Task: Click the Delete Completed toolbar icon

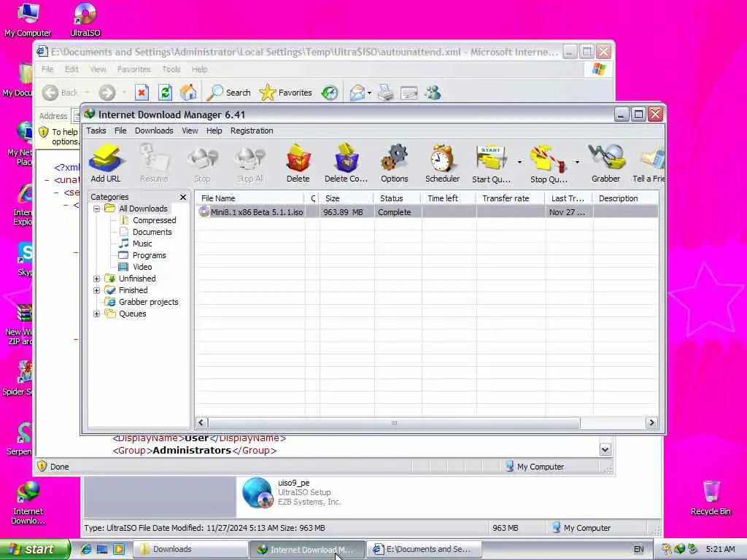Action: pyautogui.click(x=346, y=163)
